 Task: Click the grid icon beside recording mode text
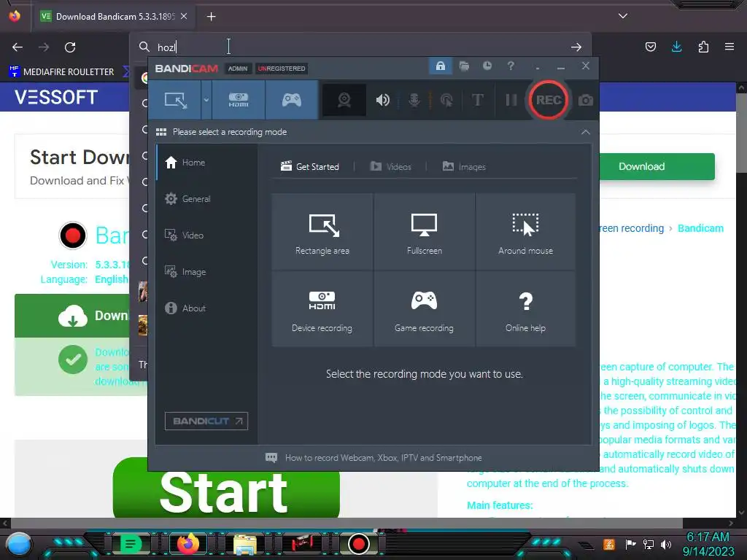click(x=161, y=132)
